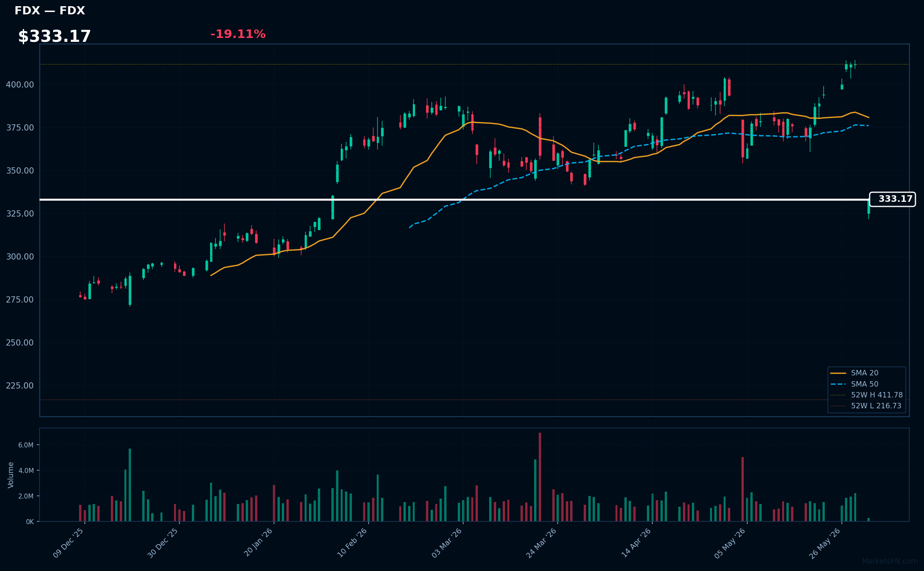Click the 09 Dec '25 date label
Screen dimensions: 924x571
pyautogui.click(x=68, y=543)
